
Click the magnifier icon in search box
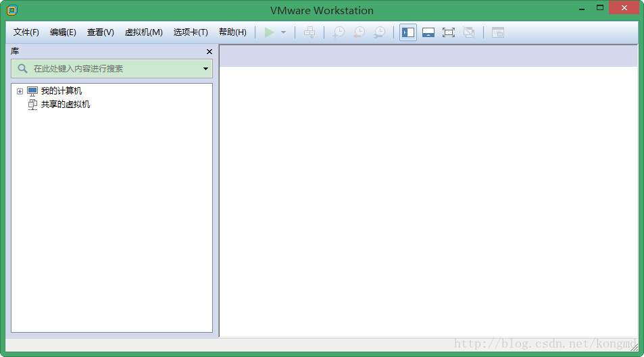(x=22, y=69)
